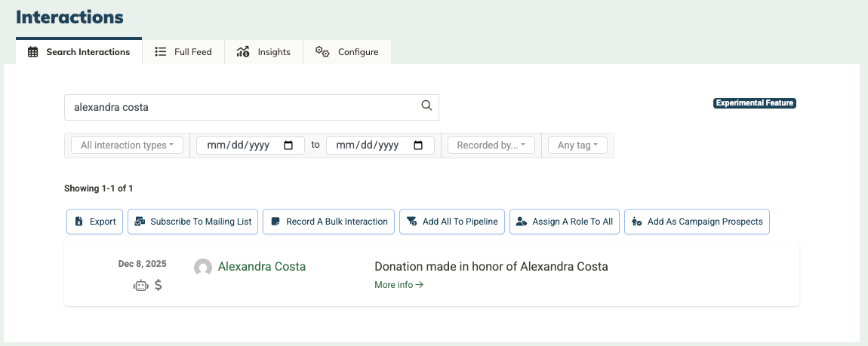Click Assign A Role To All
This screenshot has height=346, width=868.
pos(565,222)
